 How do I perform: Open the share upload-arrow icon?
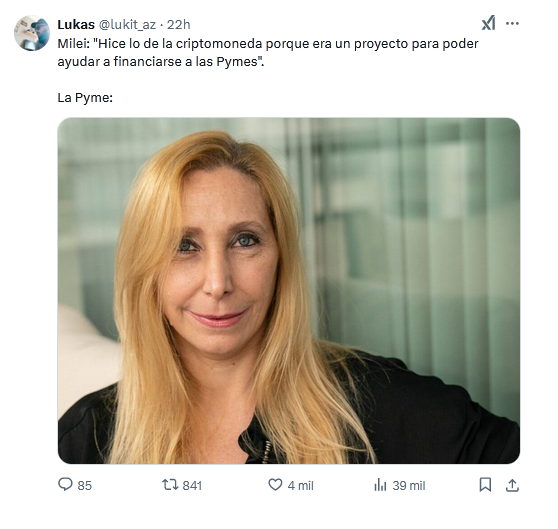[x=512, y=485]
